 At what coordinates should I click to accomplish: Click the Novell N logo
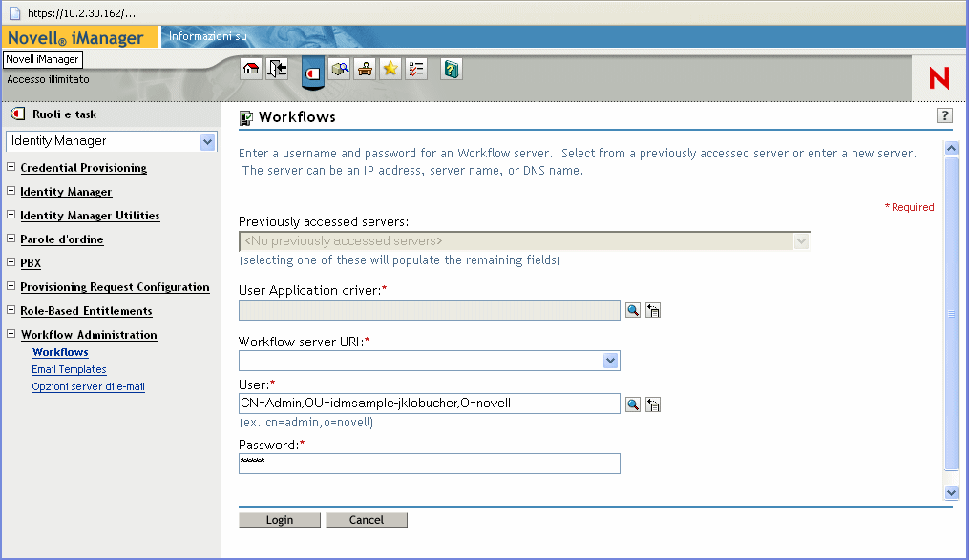pyautogui.click(x=938, y=78)
